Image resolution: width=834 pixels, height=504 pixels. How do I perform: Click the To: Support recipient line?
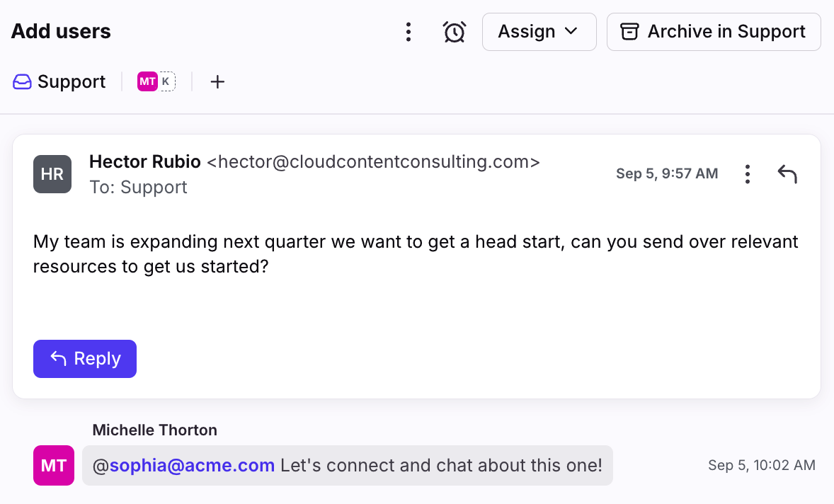click(138, 187)
